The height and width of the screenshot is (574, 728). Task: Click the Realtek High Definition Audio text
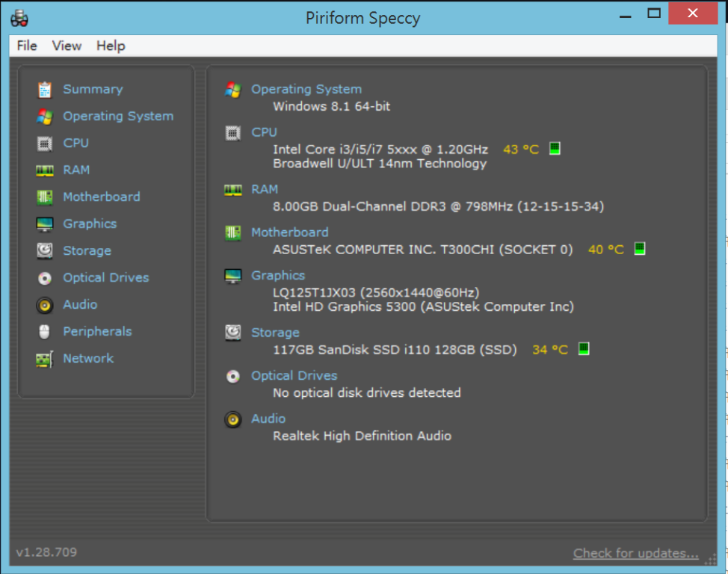pyautogui.click(x=363, y=436)
